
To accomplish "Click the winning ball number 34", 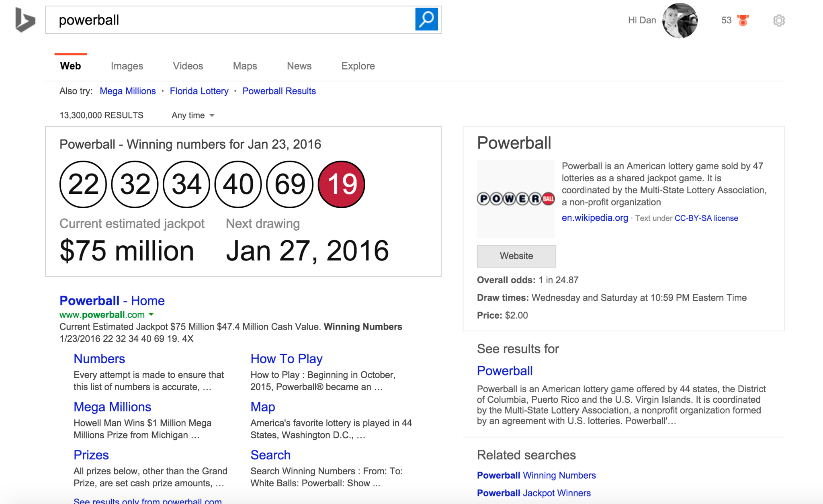I will (x=186, y=184).
